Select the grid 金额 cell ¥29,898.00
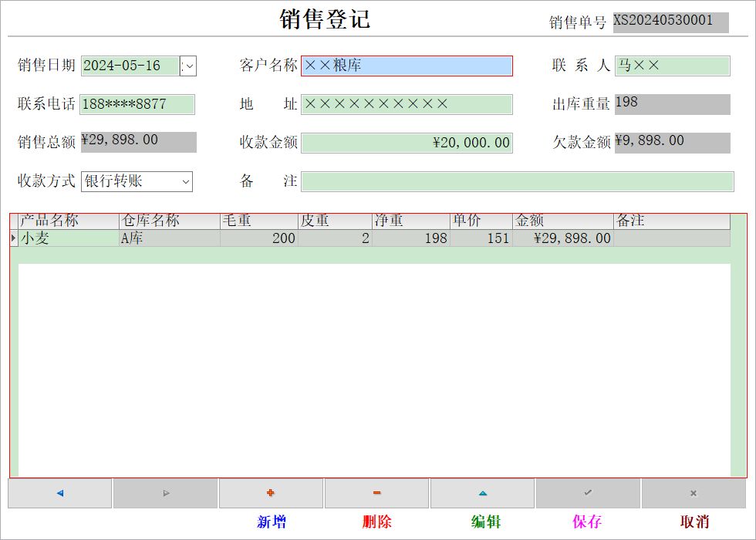 [563, 238]
